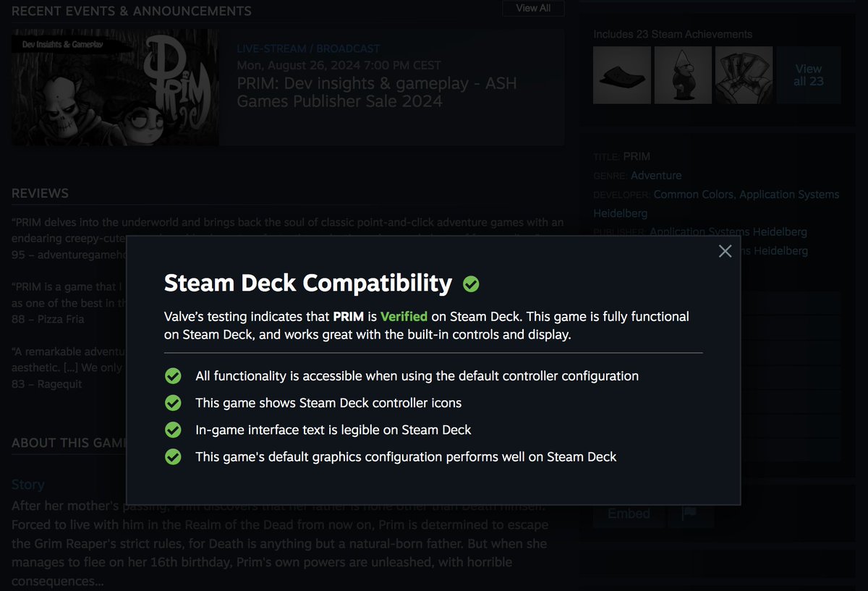Image resolution: width=868 pixels, height=591 pixels.
Task: Click the View All events button
Action: (533, 8)
